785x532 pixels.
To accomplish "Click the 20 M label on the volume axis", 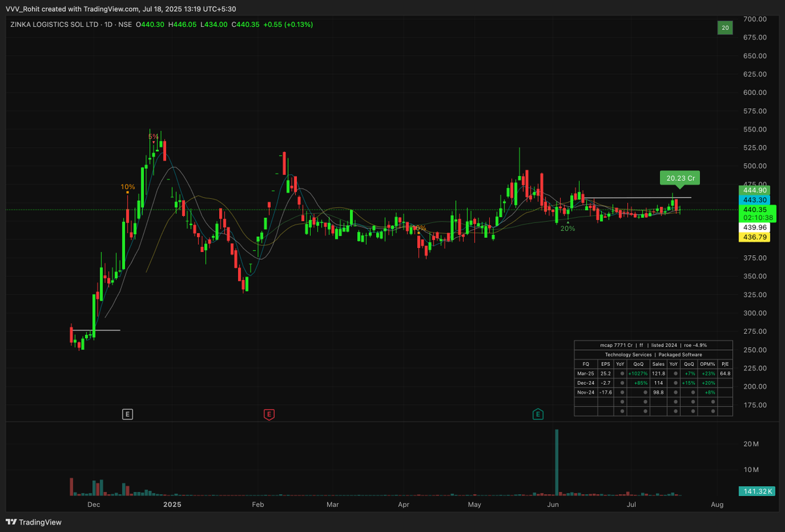I will (750, 444).
